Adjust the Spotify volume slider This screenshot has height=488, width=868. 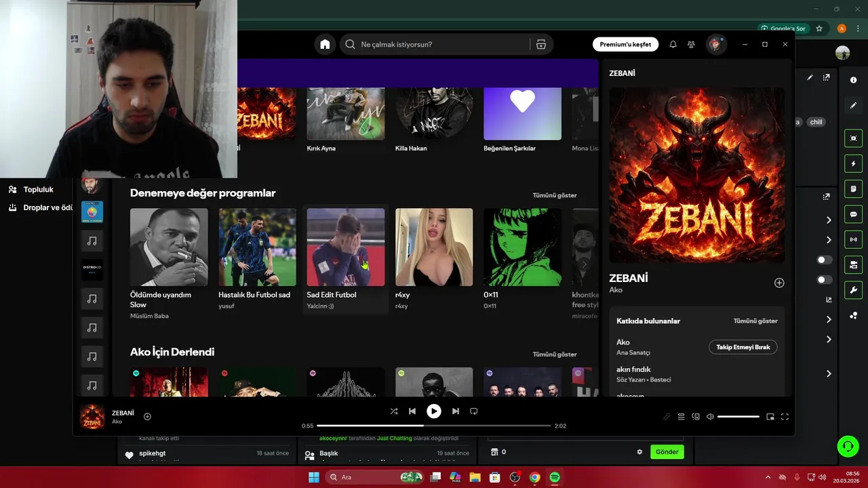[738, 417]
